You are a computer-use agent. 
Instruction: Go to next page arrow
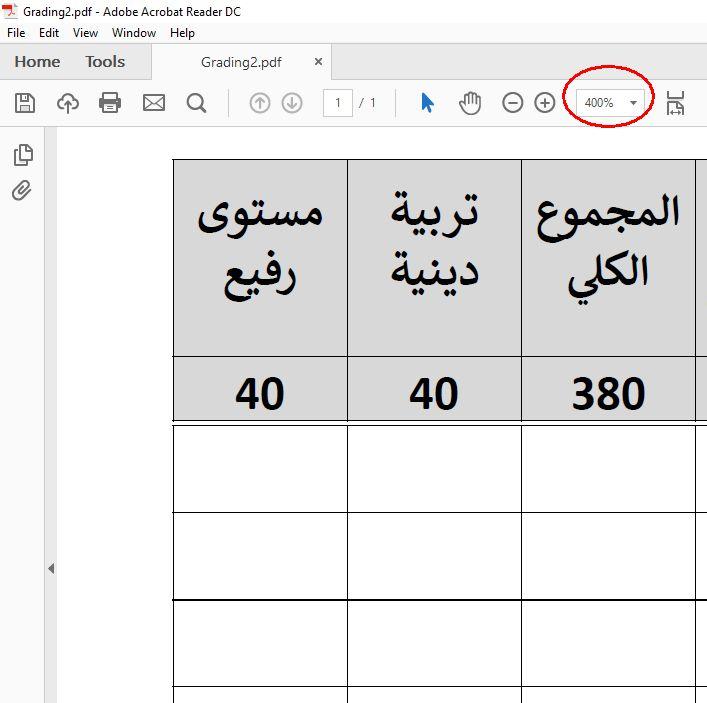coord(292,103)
